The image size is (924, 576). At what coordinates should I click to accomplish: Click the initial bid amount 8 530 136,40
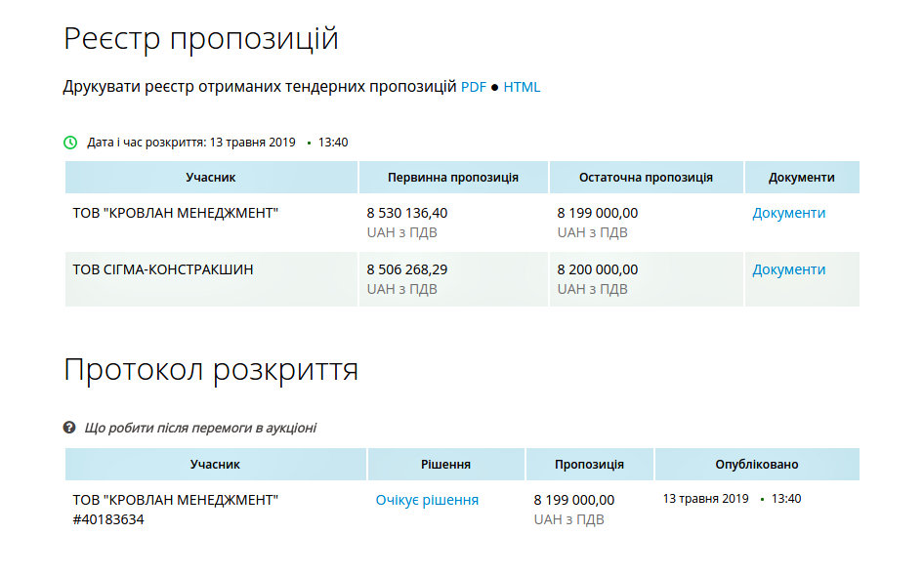(x=407, y=213)
